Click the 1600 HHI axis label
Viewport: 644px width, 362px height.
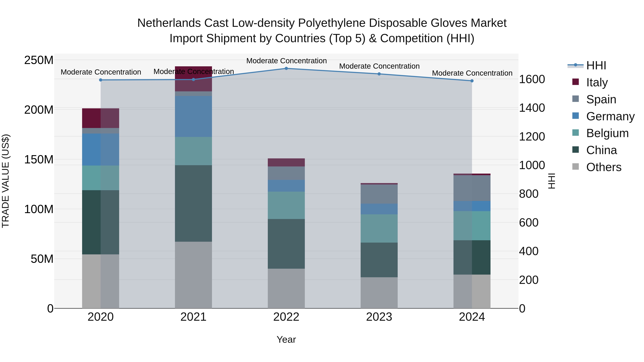point(532,79)
